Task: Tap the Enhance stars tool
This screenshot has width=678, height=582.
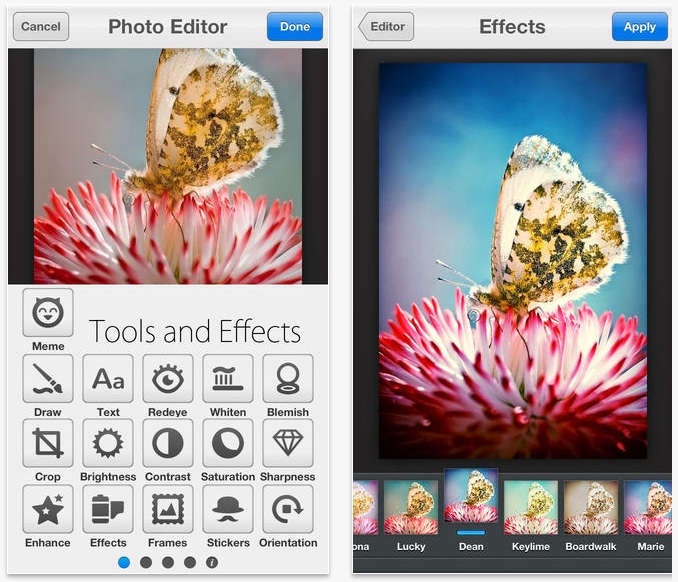Action: 48,509
